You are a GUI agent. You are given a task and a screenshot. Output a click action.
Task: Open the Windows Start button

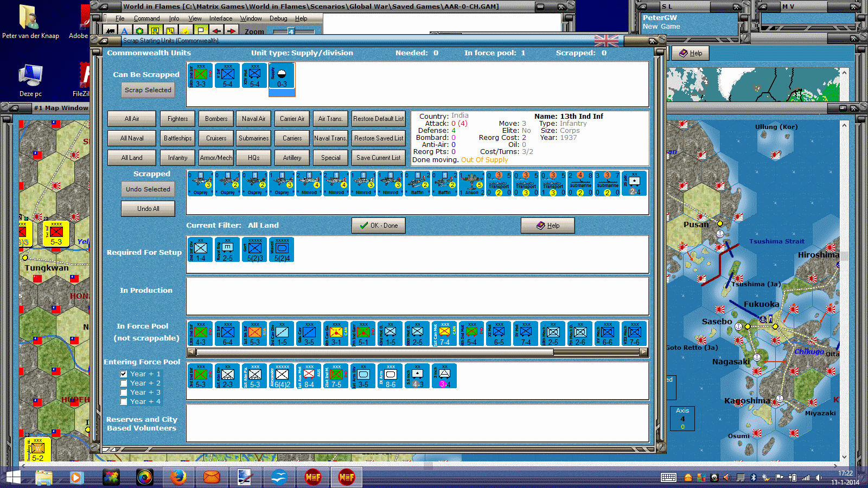tap(12, 477)
